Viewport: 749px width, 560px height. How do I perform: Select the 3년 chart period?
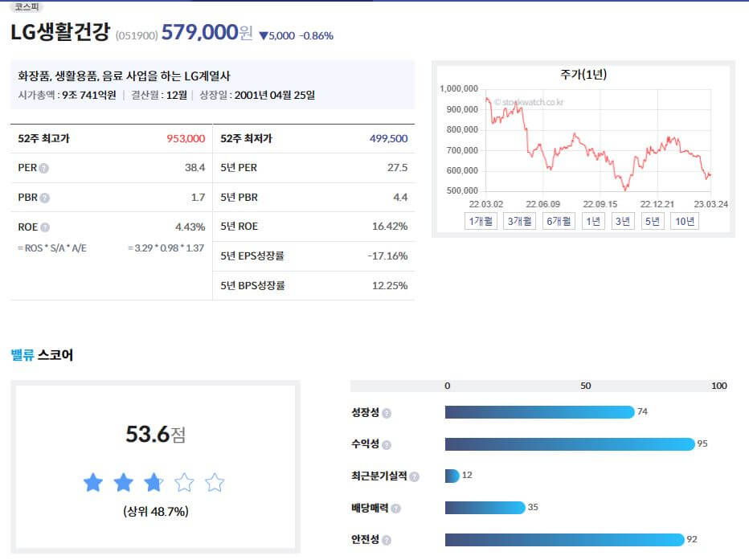(x=623, y=221)
